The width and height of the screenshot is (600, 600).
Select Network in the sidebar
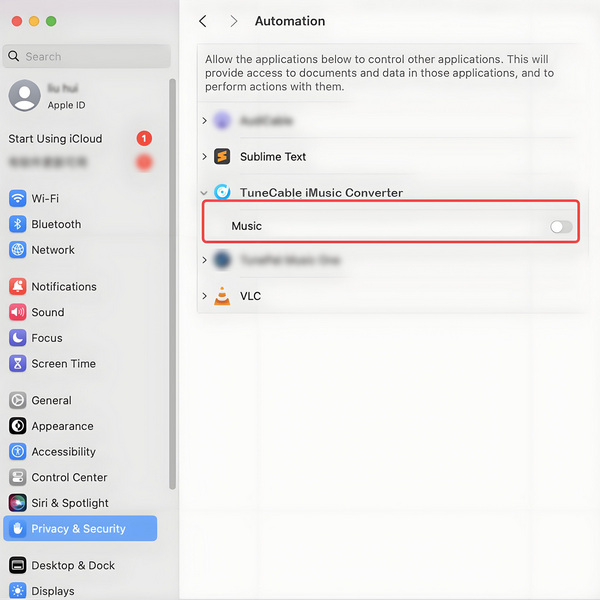tap(80, 250)
